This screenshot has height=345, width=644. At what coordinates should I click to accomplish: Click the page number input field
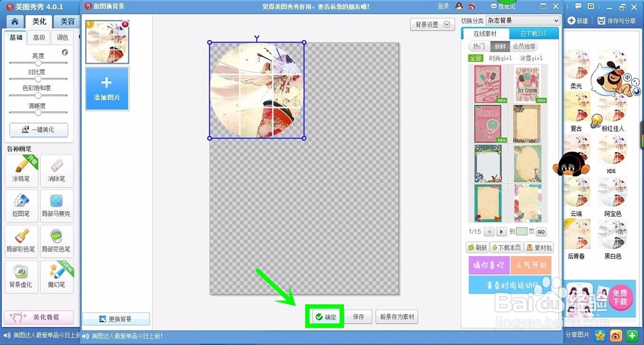pos(522,232)
